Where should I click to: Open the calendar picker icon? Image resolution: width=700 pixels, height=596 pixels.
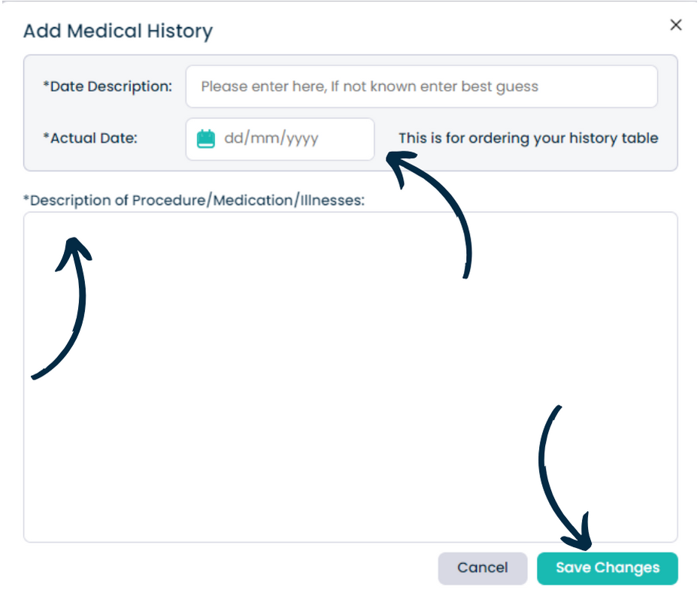click(205, 139)
